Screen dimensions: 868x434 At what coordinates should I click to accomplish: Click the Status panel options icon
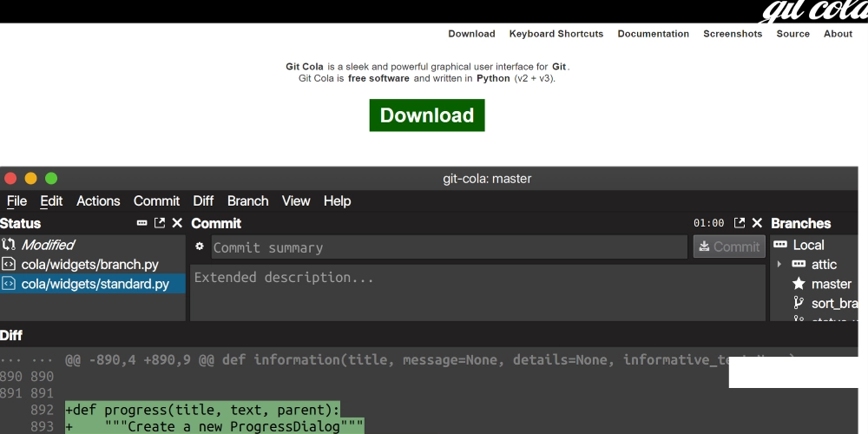pos(142,223)
